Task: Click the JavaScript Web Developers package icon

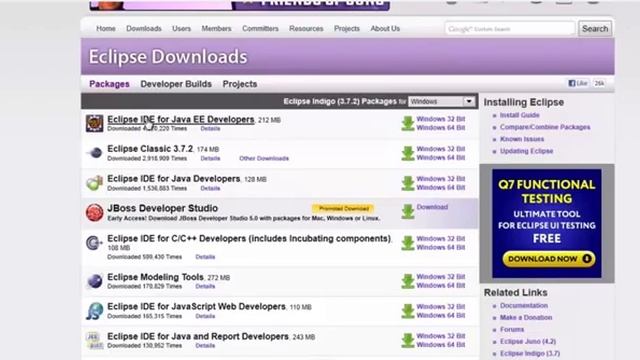Action: [x=94, y=311]
